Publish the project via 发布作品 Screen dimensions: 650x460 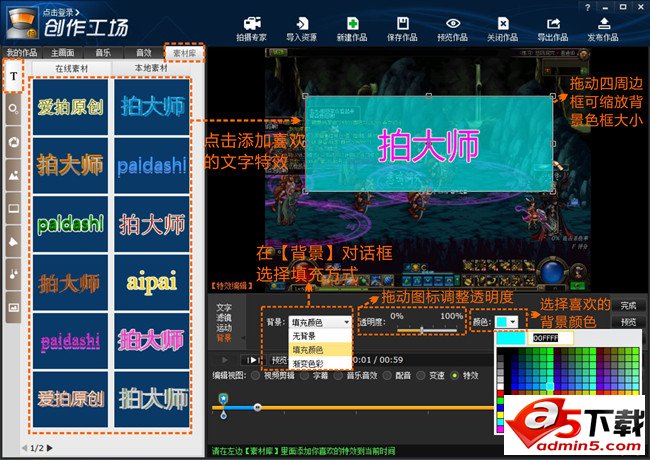click(x=603, y=29)
